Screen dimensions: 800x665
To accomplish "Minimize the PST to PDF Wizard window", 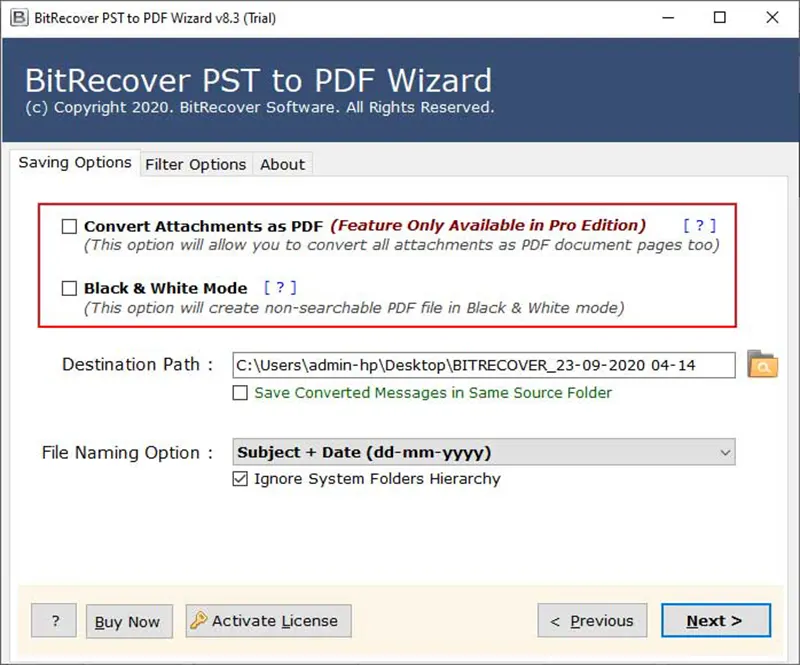I will 668,18.
